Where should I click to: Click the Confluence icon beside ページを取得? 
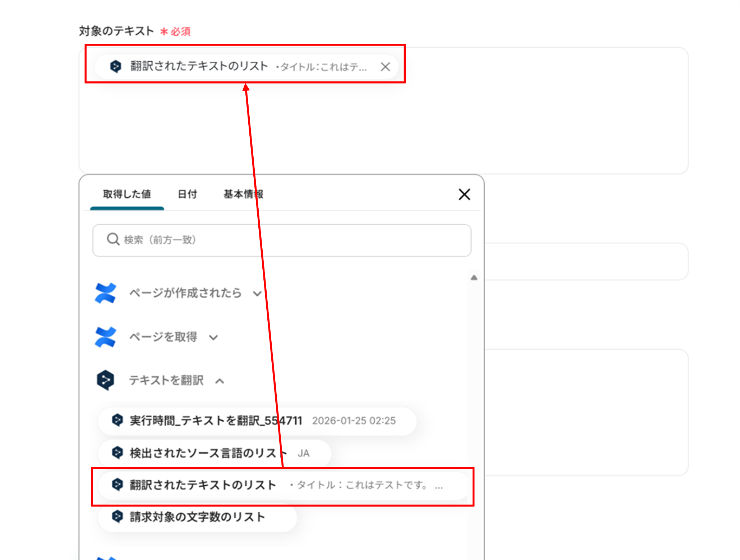105,337
